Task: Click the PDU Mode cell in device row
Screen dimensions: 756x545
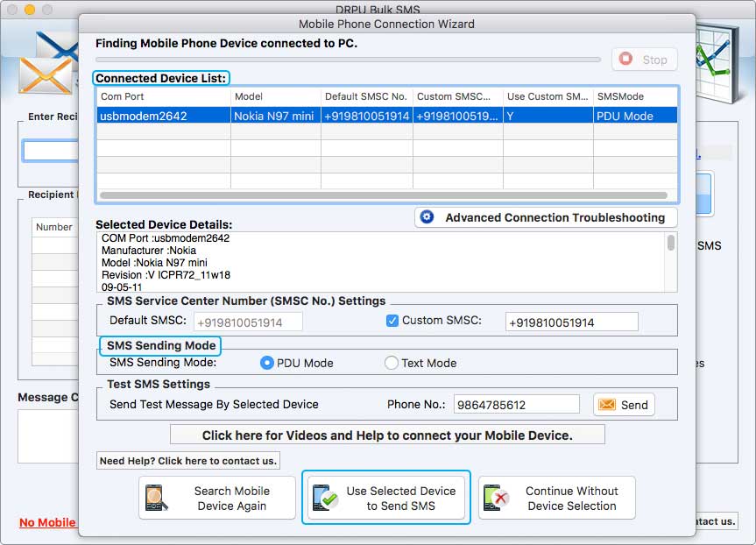Action: pos(635,116)
